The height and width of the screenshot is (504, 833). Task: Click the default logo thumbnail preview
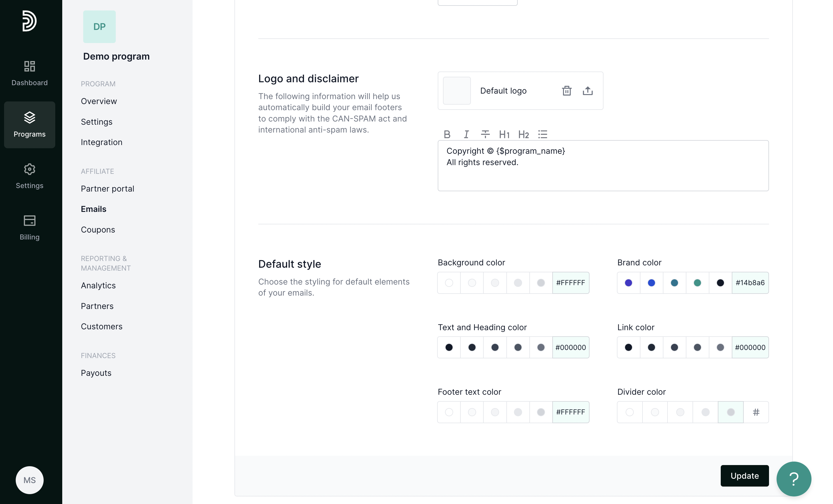point(456,90)
